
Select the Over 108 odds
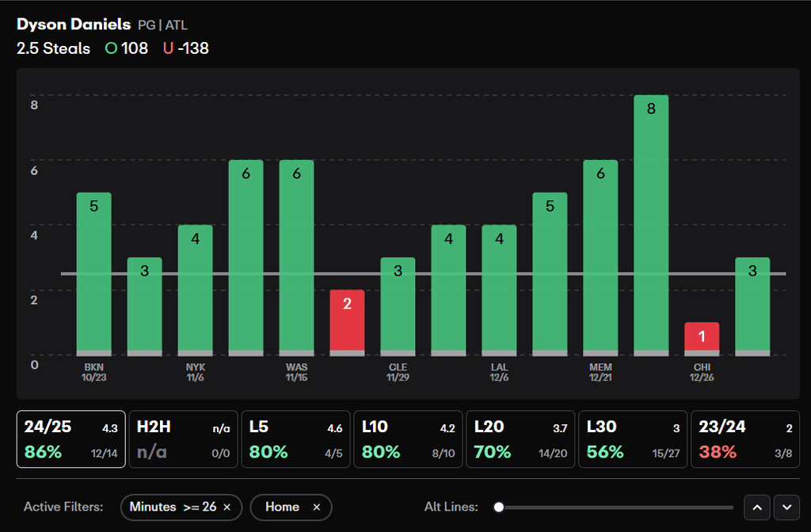pyautogui.click(x=127, y=48)
